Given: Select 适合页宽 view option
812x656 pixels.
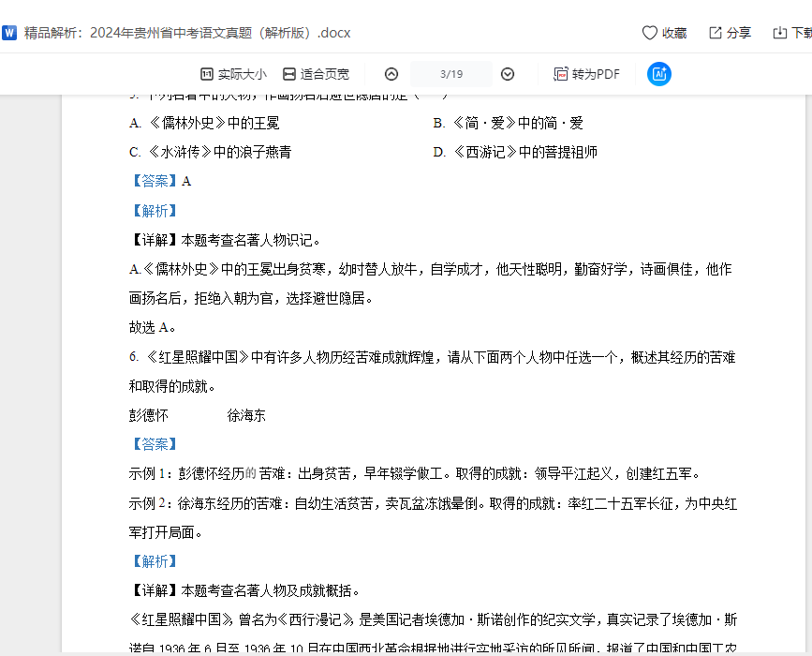Looking at the screenshot, I should [324, 74].
